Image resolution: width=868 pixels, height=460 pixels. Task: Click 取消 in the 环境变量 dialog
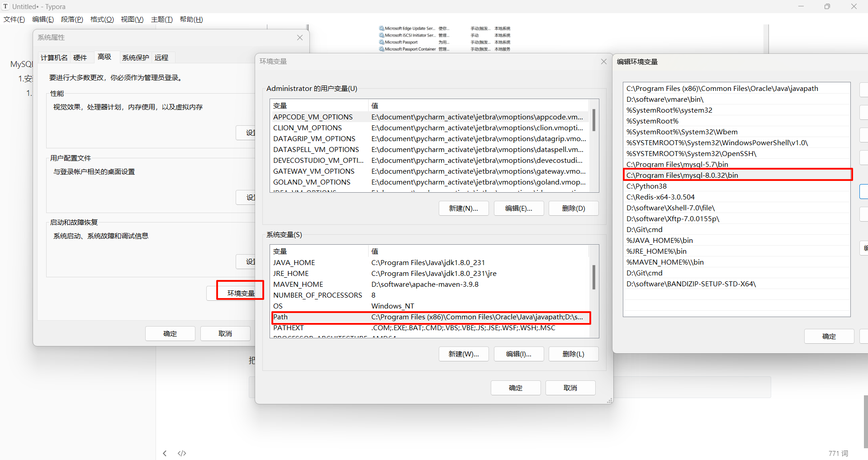tap(570, 388)
